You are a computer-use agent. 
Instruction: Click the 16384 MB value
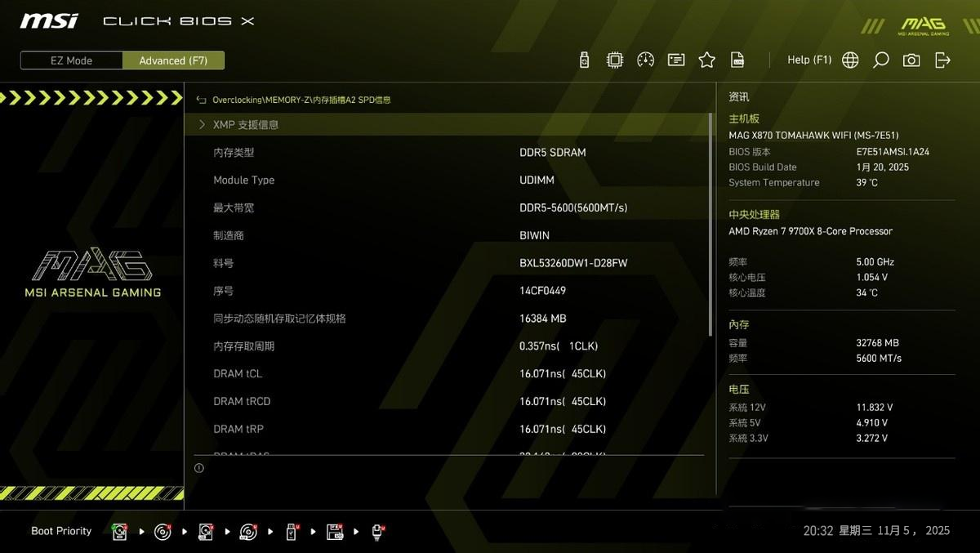(x=542, y=319)
